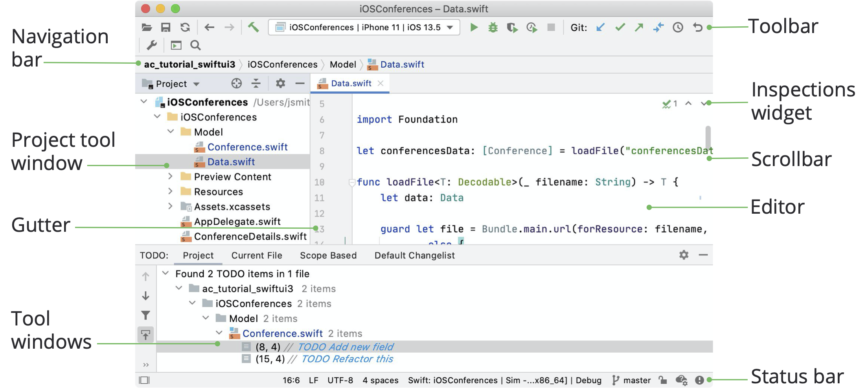
Task: Navigate forward with the right arrow
Action: 229,27
